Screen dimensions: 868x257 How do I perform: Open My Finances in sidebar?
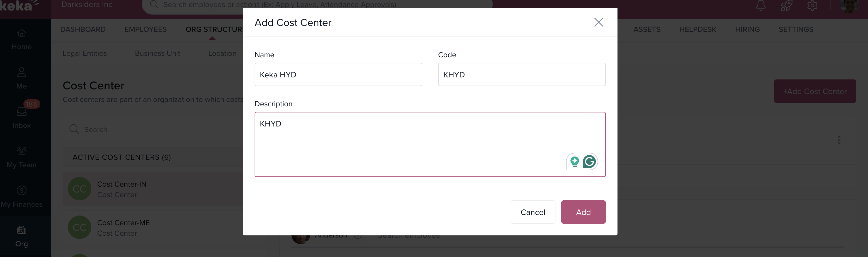click(22, 190)
